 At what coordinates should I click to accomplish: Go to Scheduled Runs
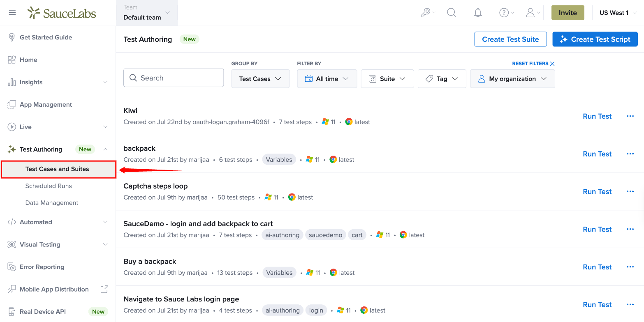pyautogui.click(x=49, y=186)
